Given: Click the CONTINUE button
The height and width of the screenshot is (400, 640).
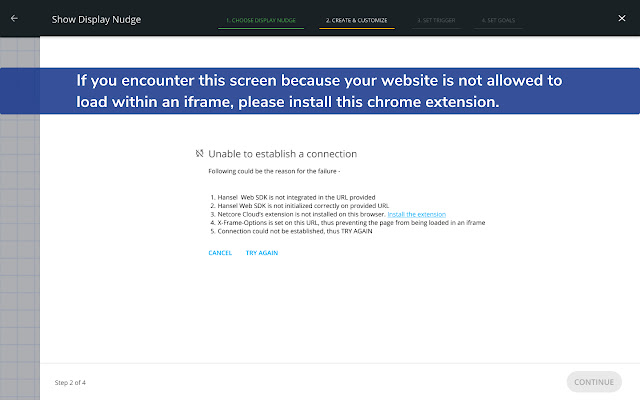Looking at the screenshot, I should (594, 382).
